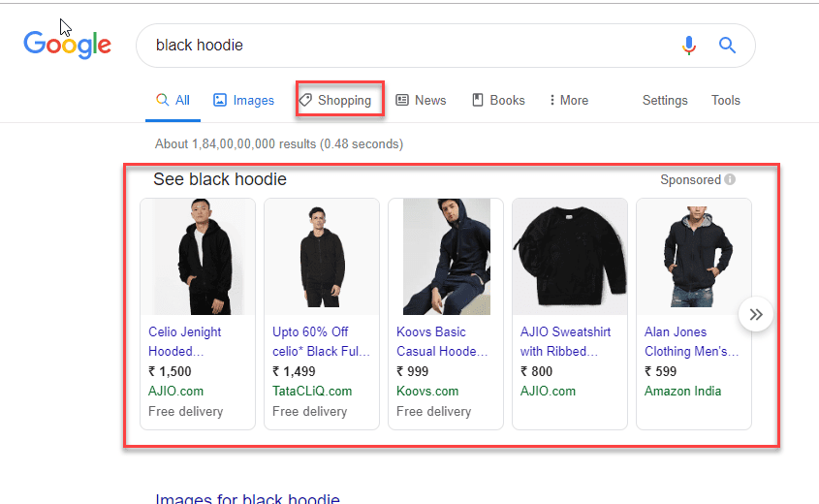
Task: Click the AJIO black sweatshirt image
Action: pos(569,257)
